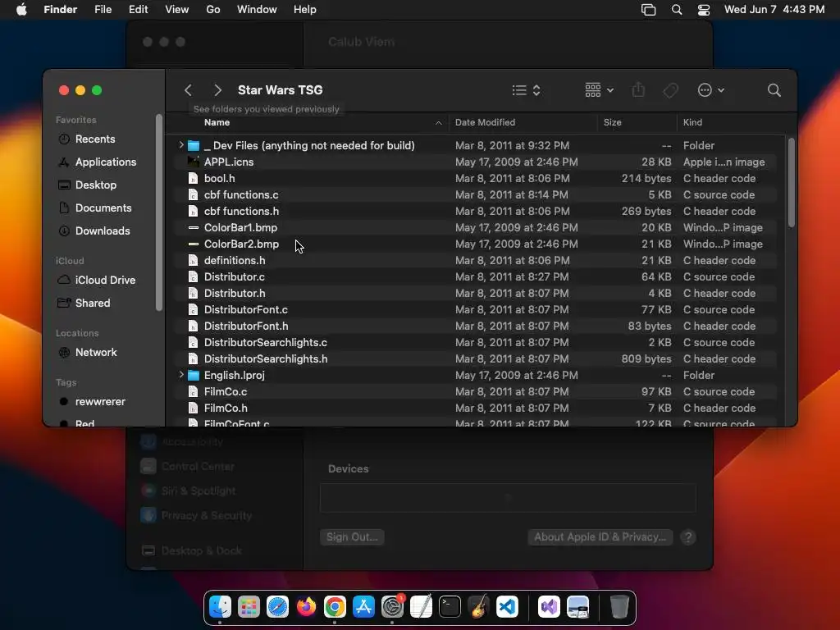Click Sign Out in Settings window
Viewport: 840px width, 630px height.
pos(352,537)
